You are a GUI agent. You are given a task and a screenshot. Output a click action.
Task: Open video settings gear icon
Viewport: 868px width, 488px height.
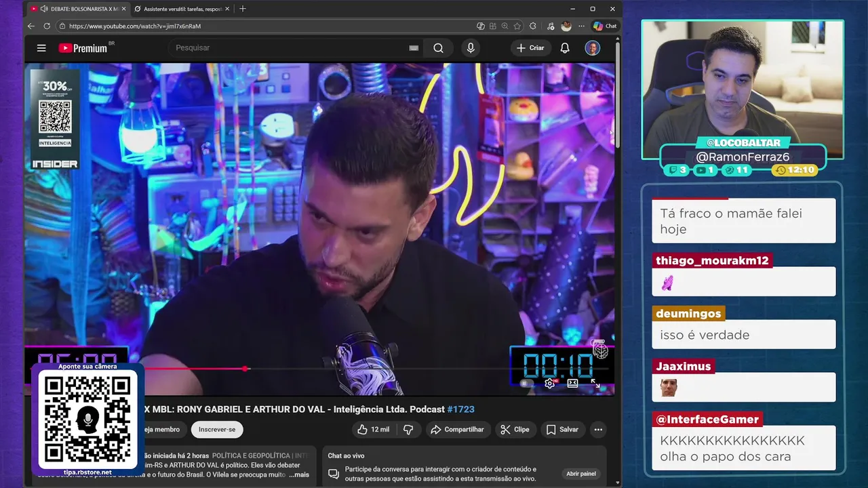pyautogui.click(x=550, y=383)
